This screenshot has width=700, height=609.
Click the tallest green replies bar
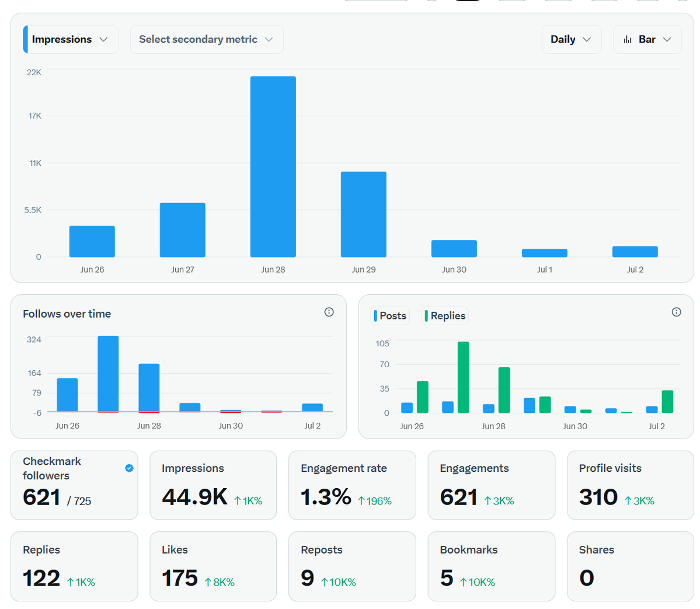[x=464, y=377]
